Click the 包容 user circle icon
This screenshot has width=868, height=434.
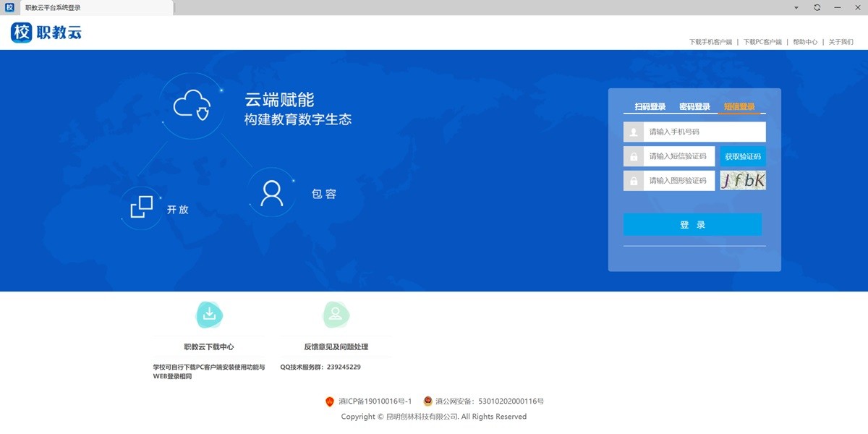click(272, 193)
